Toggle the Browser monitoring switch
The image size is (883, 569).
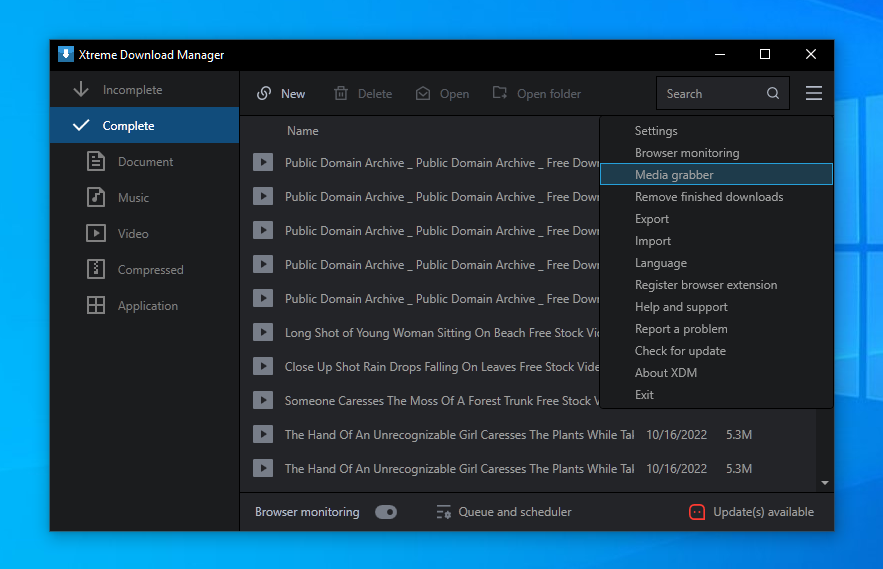[386, 512]
